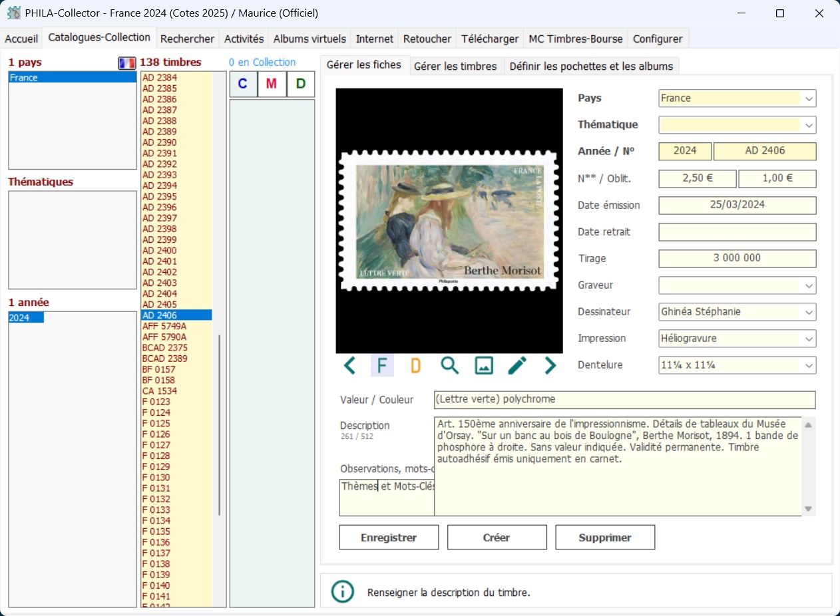
Task: Click the Enregistrer button
Action: tap(389, 538)
